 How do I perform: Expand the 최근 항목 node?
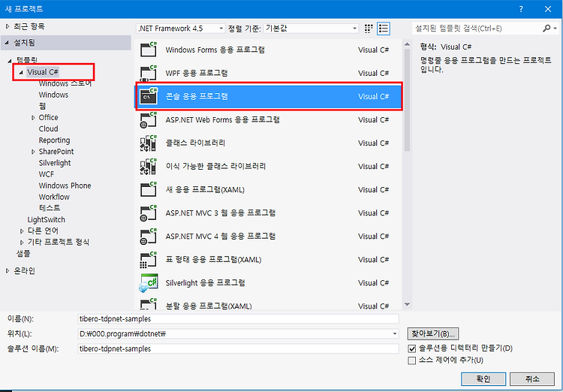[8, 26]
